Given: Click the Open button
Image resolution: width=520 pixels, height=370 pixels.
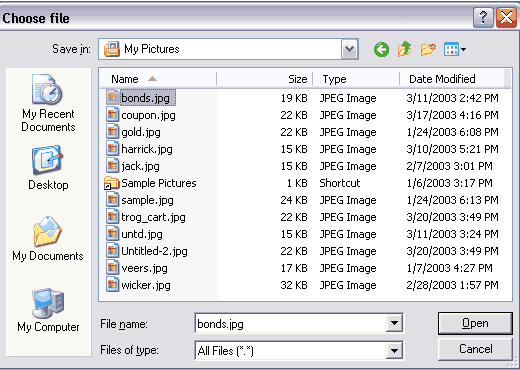Looking at the screenshot, I should pyautogui.click(x=475, y=323).
